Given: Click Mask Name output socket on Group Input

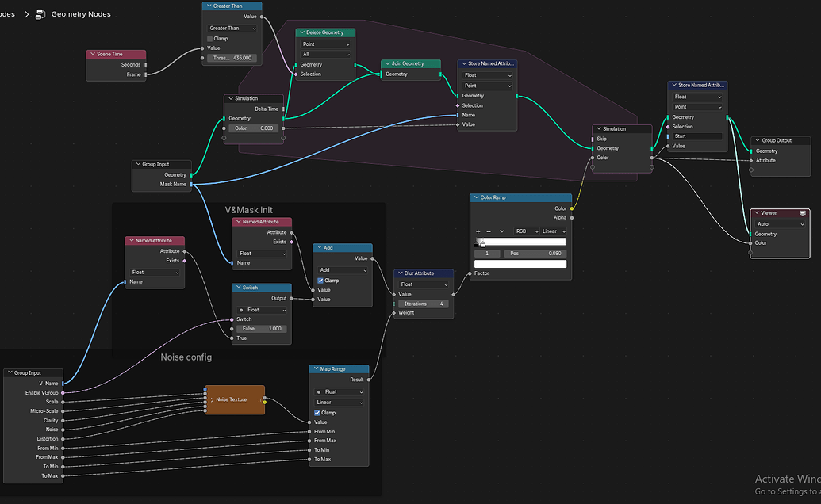Looking at the screenshot, I should coord(191,184).
